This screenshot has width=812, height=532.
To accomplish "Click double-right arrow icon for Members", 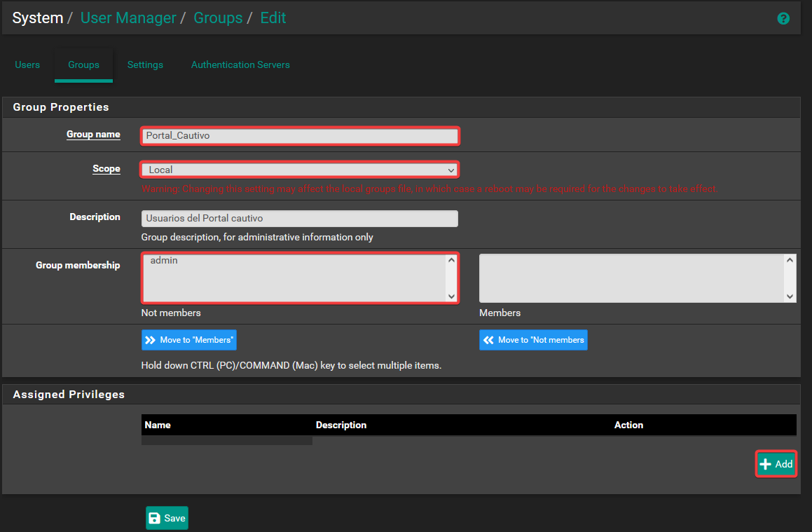I will (151, 340).
